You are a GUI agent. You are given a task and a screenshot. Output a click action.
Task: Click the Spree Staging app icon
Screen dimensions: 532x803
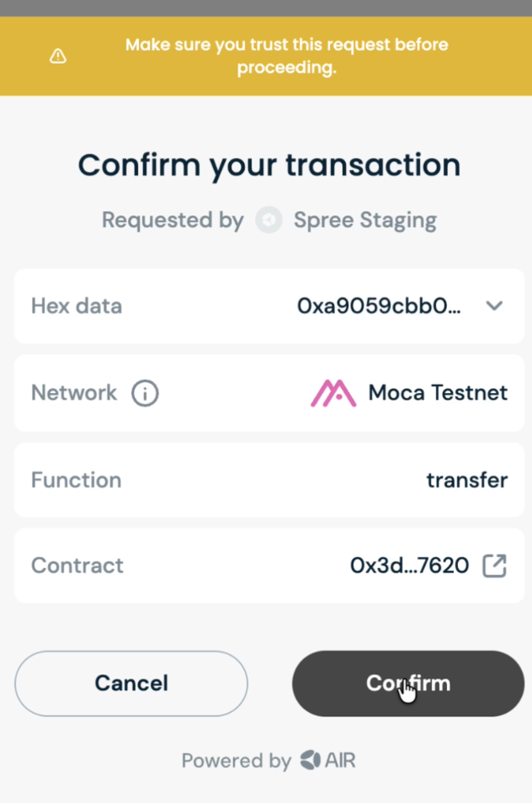[x=269, y=221]
